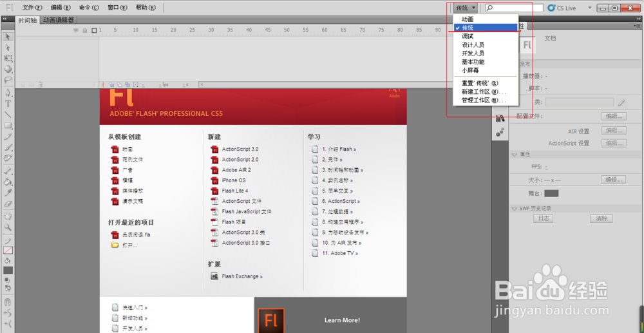Image resolution: width=644 pixels, height=333 pixels.
Task: Click the class name input field
Action: click(580, 102)
